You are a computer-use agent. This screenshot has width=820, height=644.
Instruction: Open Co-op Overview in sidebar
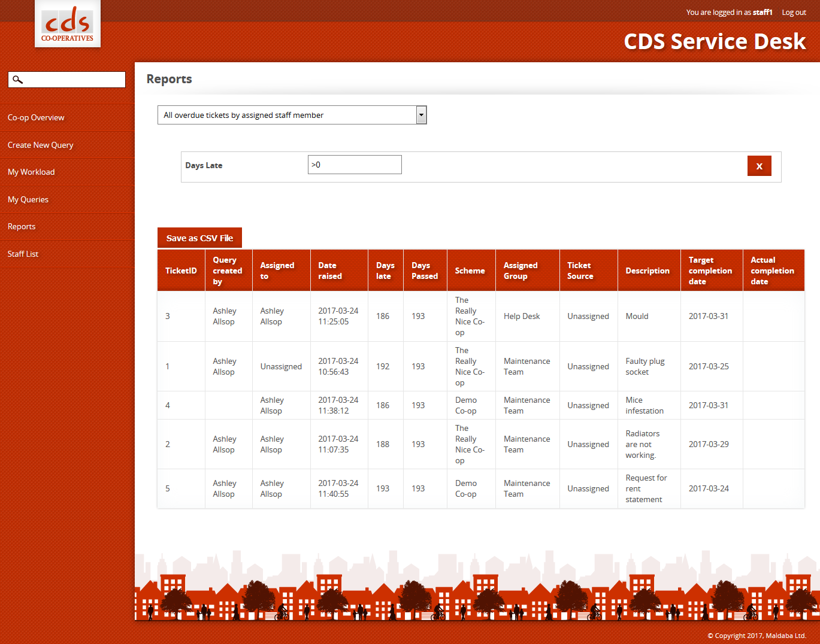coord(36,118)
